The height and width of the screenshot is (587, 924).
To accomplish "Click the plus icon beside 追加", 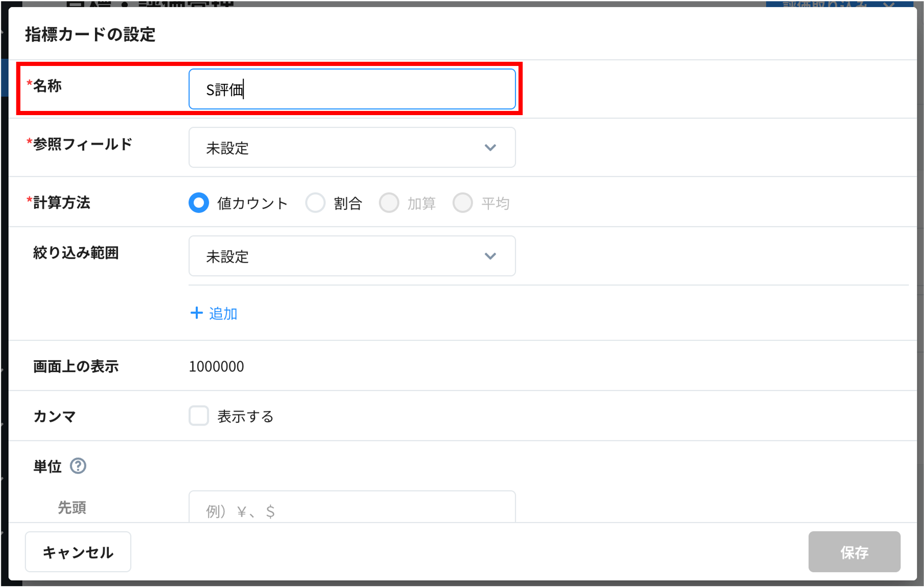I will [197, 313].
